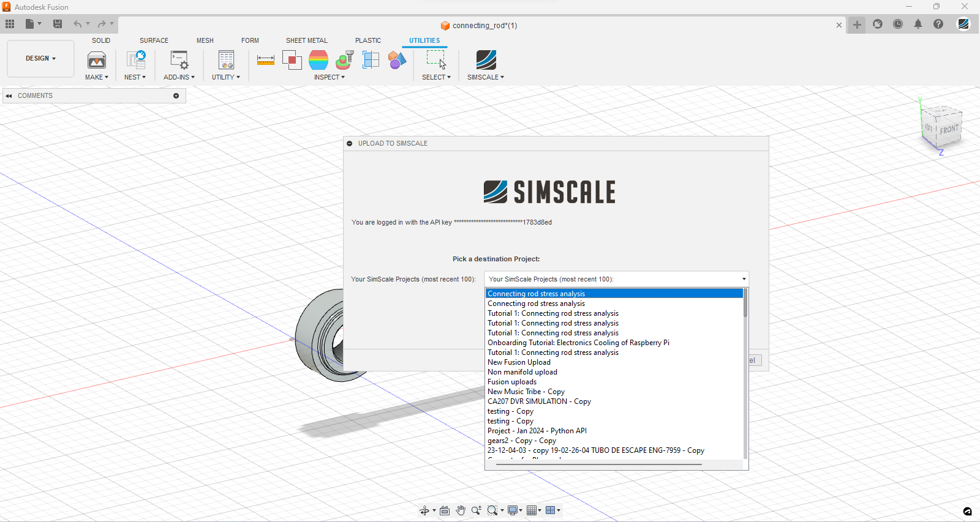Choose 'Project - Jan 2024 - Python API'
Viewport: 980px width, 522px height.
[x=614, y=431]
